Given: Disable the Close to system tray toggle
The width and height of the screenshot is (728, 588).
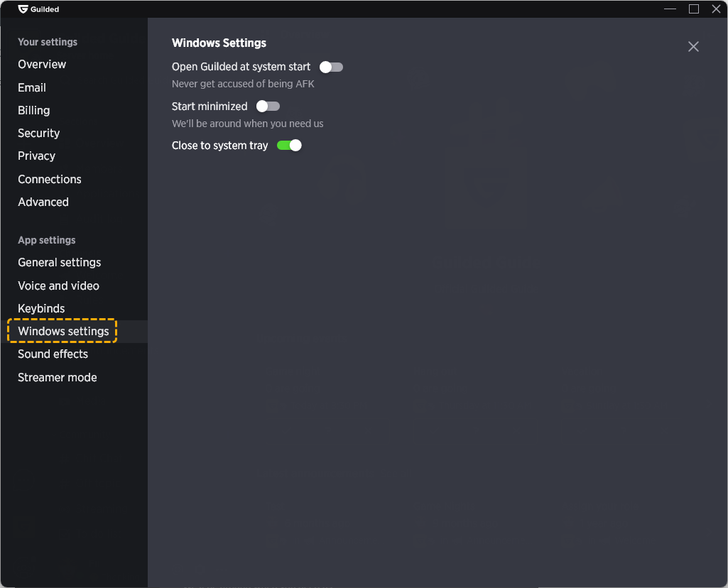Looking at the screenshot, I should pyautogui.click(x=289, y=146).
